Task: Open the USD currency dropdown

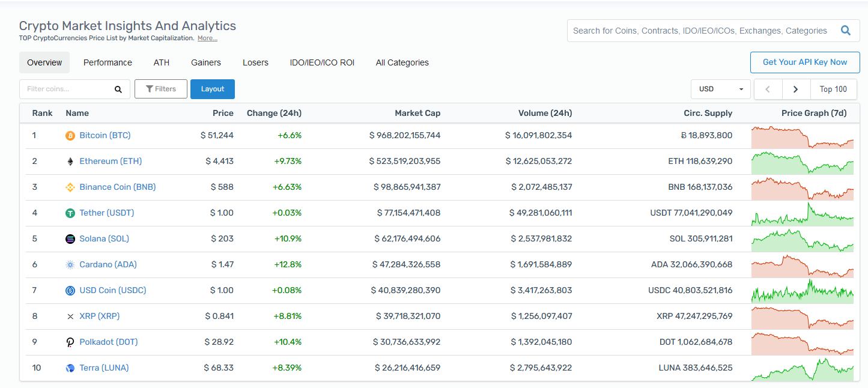Action: [x=721, y=89]
